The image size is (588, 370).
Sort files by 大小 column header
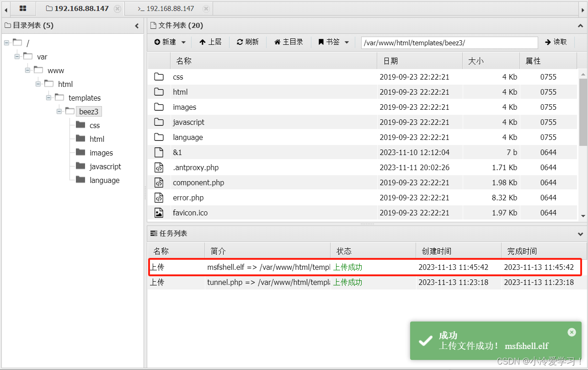pos(491,61)
